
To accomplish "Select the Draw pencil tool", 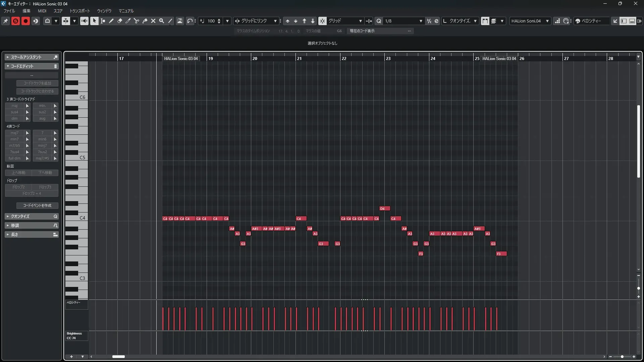I will [x=111, y=21].
